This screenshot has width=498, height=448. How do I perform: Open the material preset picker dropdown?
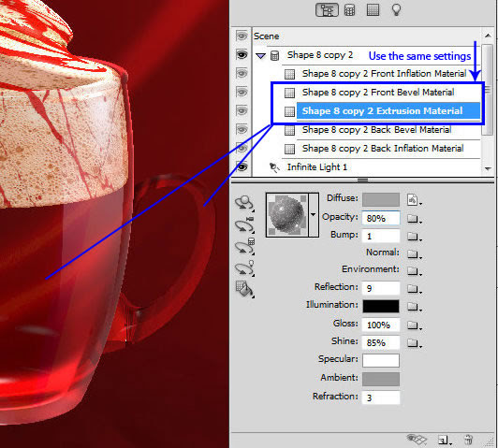[314, 215]
